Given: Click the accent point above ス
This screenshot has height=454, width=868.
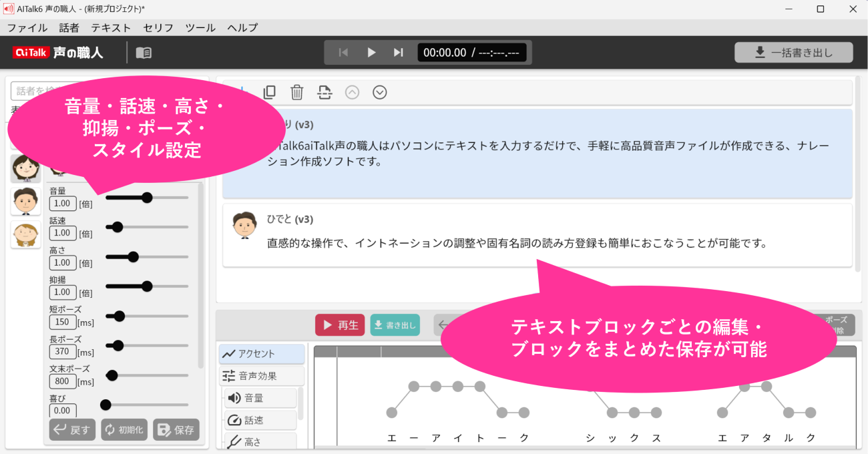Looking at the screenshot, I should [x=656, y=413].
